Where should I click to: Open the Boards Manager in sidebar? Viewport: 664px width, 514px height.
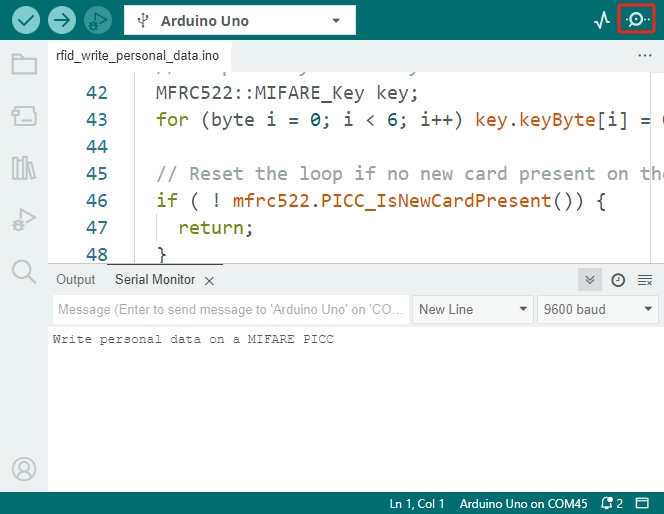coord(24,116)
